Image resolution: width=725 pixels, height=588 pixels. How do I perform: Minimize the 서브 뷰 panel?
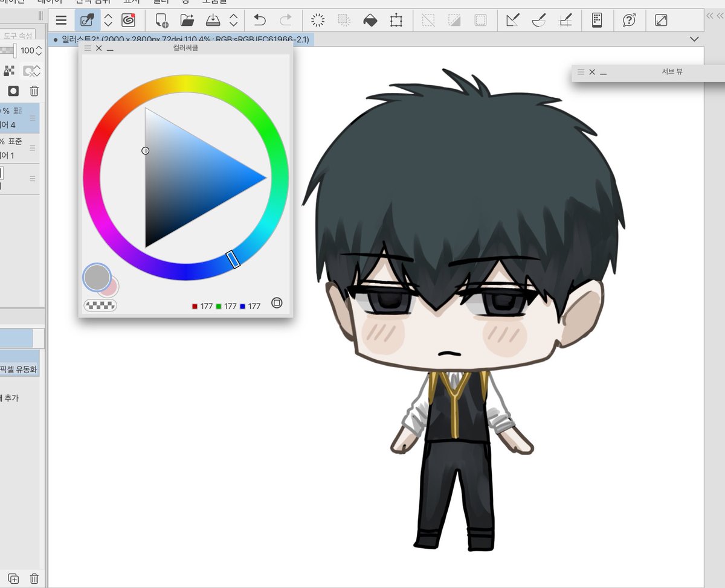coord(604,73)
